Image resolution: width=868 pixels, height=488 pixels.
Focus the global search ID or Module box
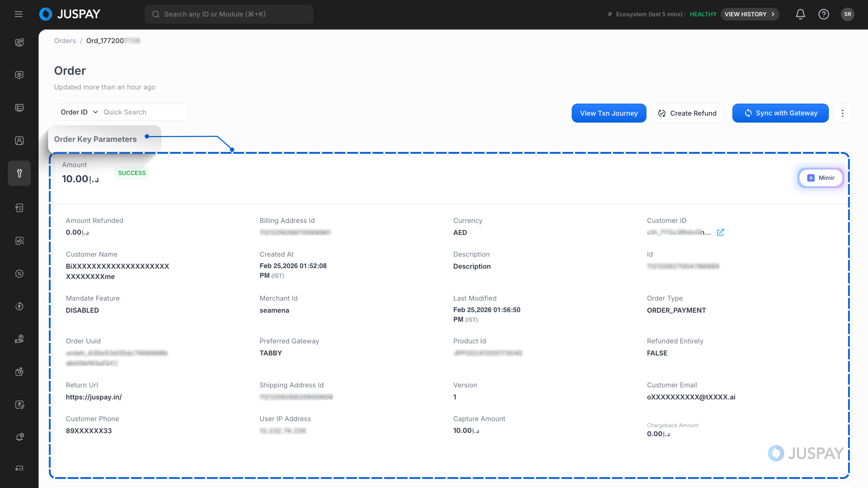click(x=229, y=14)
